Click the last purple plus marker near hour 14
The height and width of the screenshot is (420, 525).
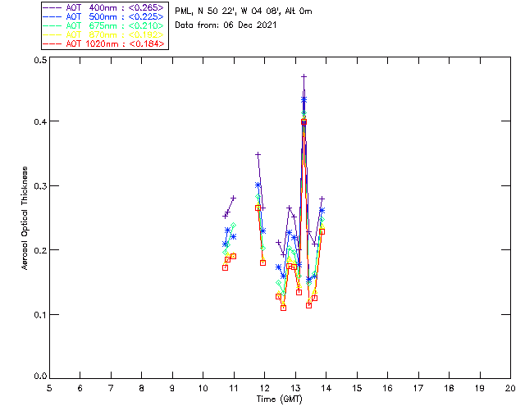322,199
